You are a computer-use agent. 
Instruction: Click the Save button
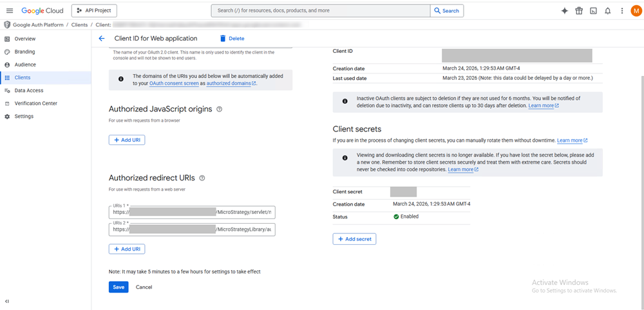(118, 287)
